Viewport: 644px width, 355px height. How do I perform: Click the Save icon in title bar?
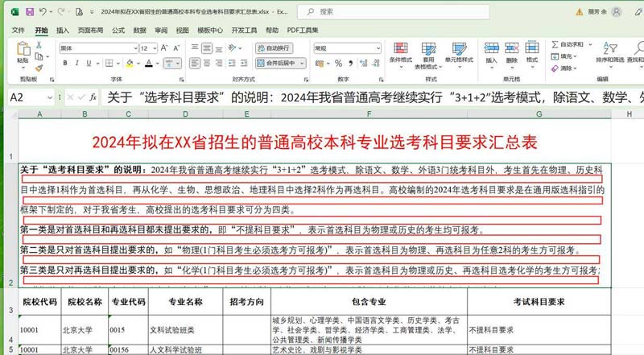(30, 12)
